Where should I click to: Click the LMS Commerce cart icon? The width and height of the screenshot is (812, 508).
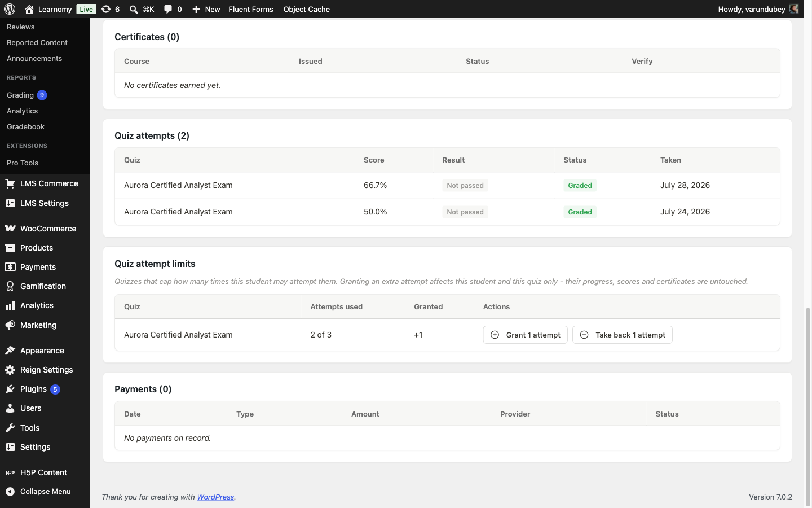click(10, 183)
